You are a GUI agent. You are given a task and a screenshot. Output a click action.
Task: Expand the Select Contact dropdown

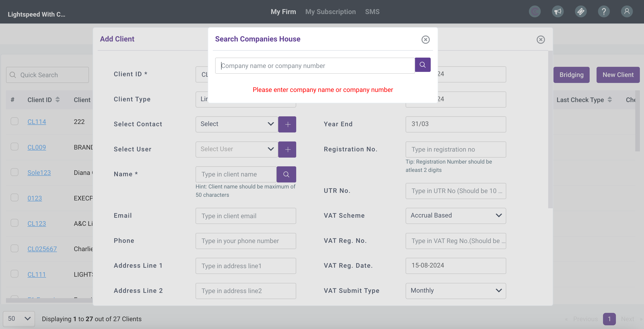tap(237, 124)
